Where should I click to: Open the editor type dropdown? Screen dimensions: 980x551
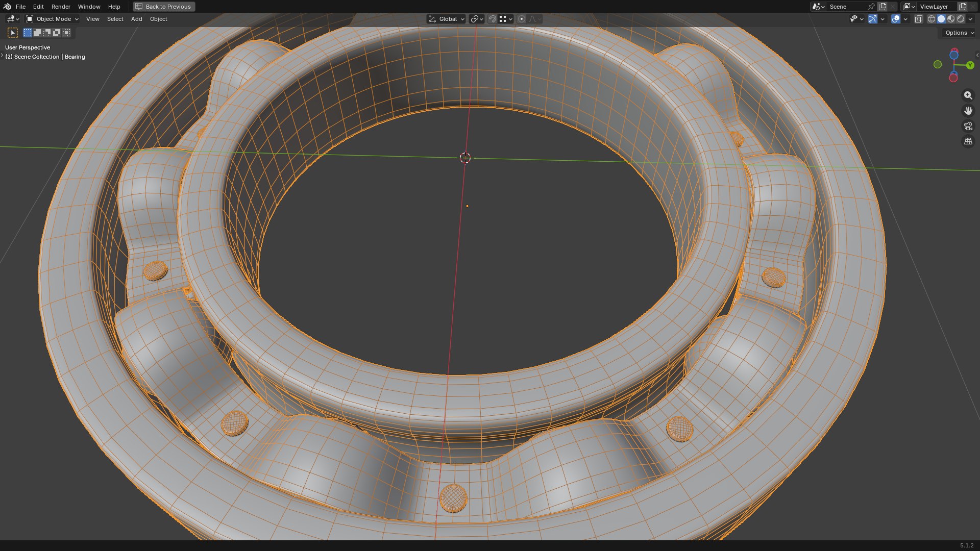tap(13, 19)
